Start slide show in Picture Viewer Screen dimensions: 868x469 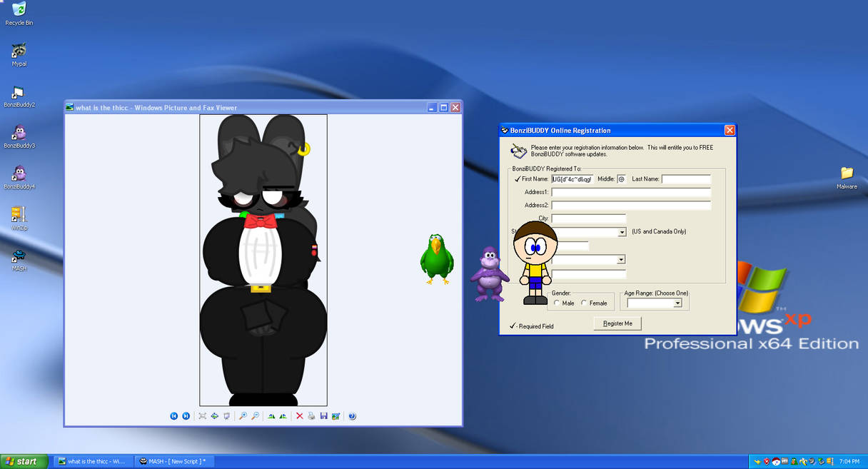click(226, 416)
